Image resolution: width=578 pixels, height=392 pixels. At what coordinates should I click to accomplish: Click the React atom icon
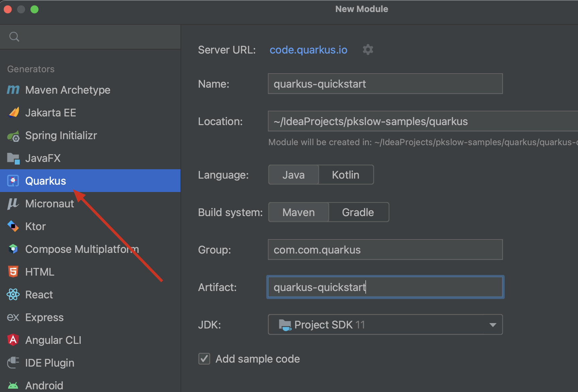13,295
